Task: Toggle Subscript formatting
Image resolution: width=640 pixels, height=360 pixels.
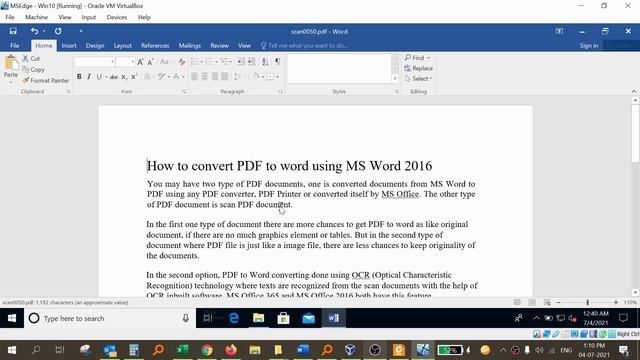Action: tap(124, 77)
